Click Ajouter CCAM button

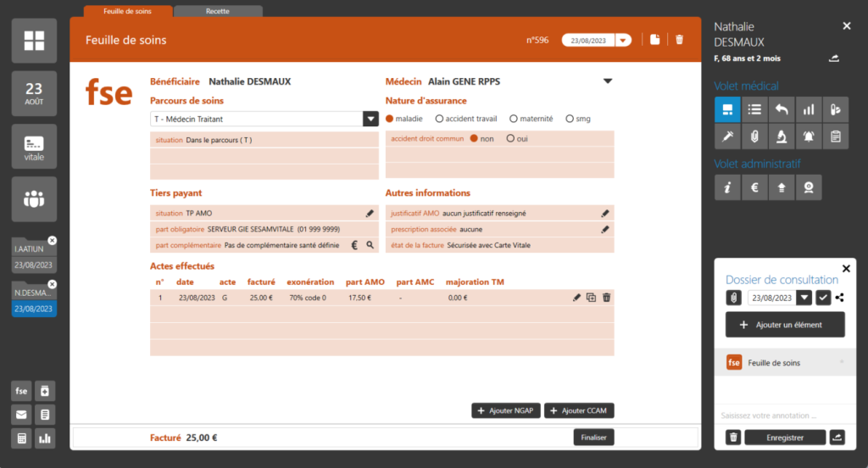tap(579, 411)
